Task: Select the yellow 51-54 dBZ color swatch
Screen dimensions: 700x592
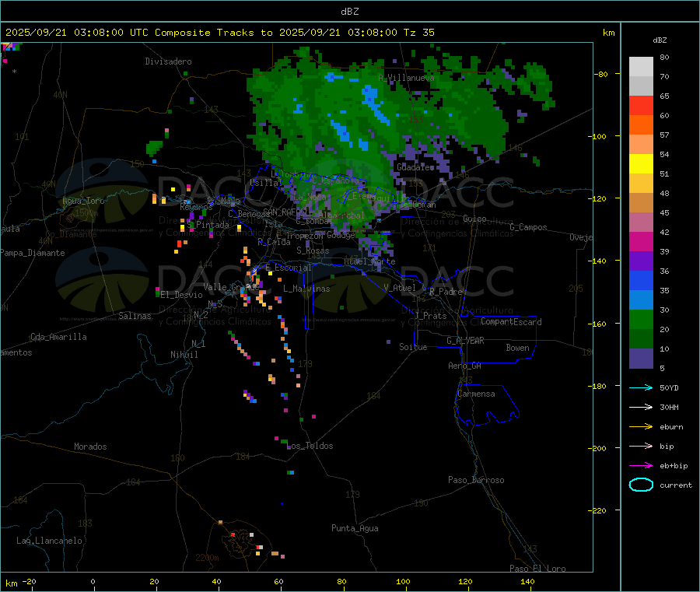Action: 641,164
